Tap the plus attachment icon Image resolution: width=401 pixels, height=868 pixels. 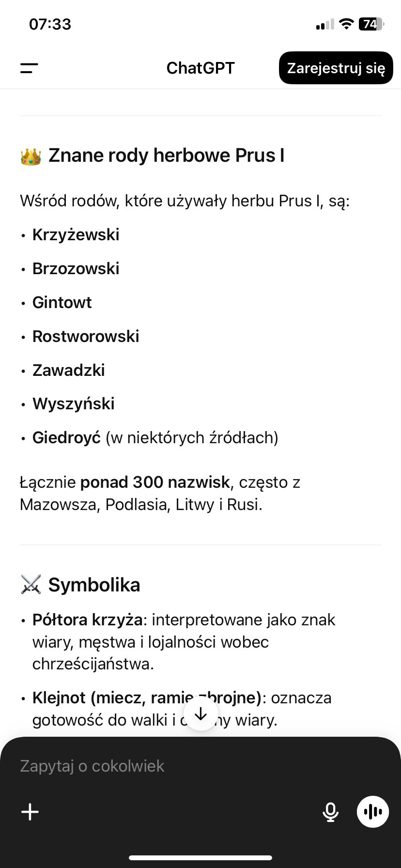[30, 812]
